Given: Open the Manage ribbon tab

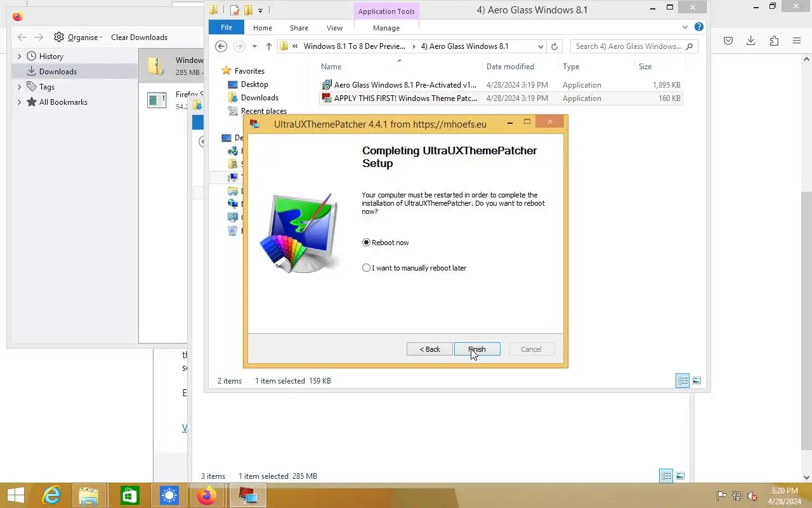Looking at the screenshot, I should click(386, 28).
